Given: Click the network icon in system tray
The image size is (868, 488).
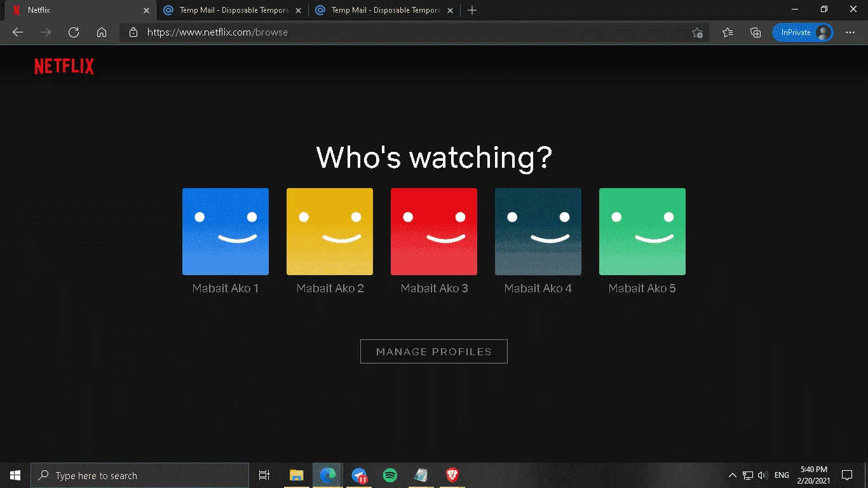Looking at the screenshot, I should 748,475.
